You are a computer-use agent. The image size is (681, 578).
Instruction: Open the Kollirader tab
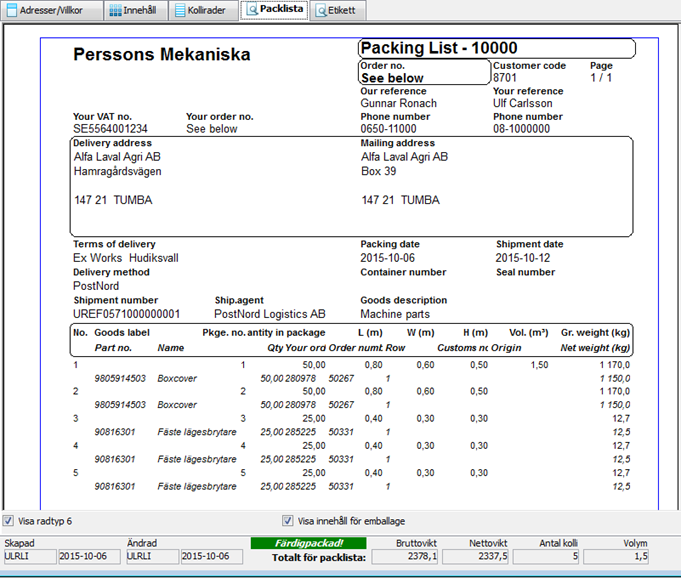(203, 10)
